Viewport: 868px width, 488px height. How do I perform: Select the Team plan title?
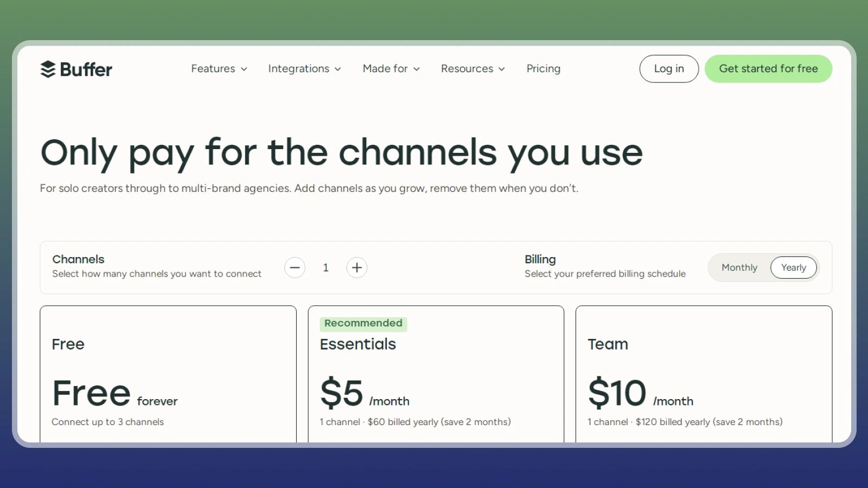pos(608,344)
